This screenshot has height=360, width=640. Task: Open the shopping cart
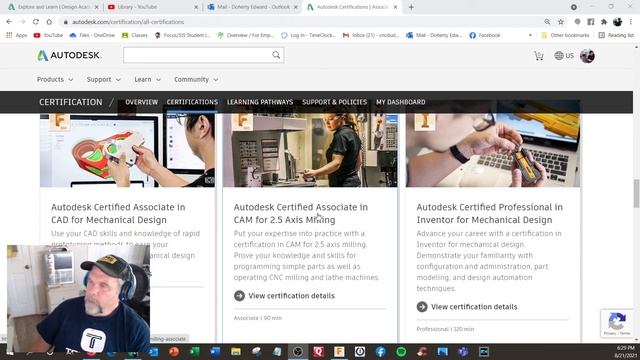point(539,56)
